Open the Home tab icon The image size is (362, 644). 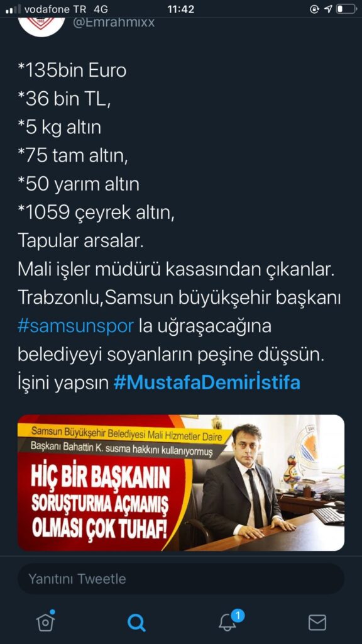pos(45,621)
